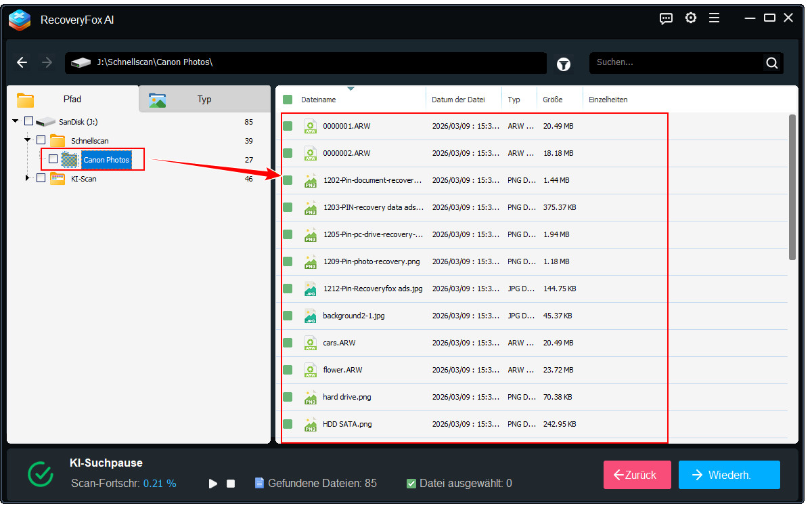This screenshot has height=508, width=812.
Task: Go back with the left arrow icon
Action: (x=22, y=62)
